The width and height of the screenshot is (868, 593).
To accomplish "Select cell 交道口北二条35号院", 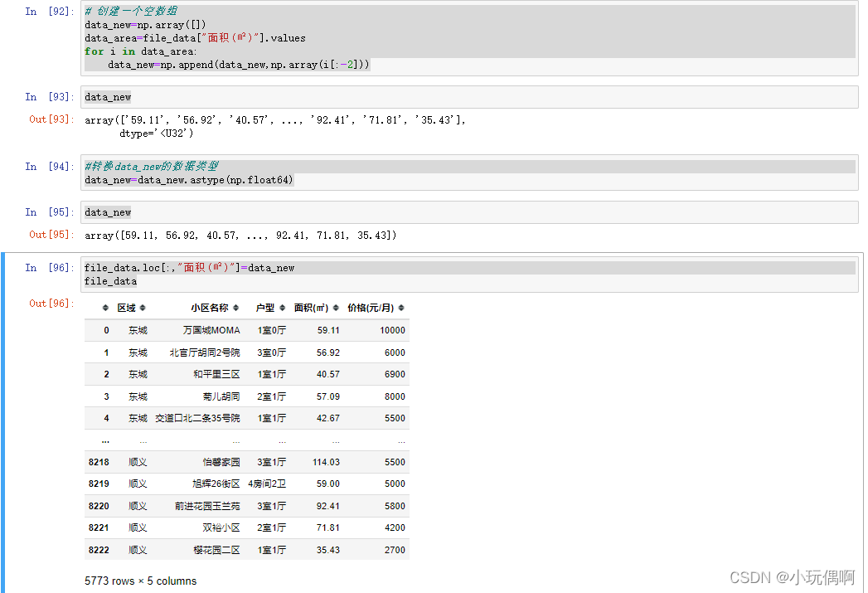I will [197, 418].
